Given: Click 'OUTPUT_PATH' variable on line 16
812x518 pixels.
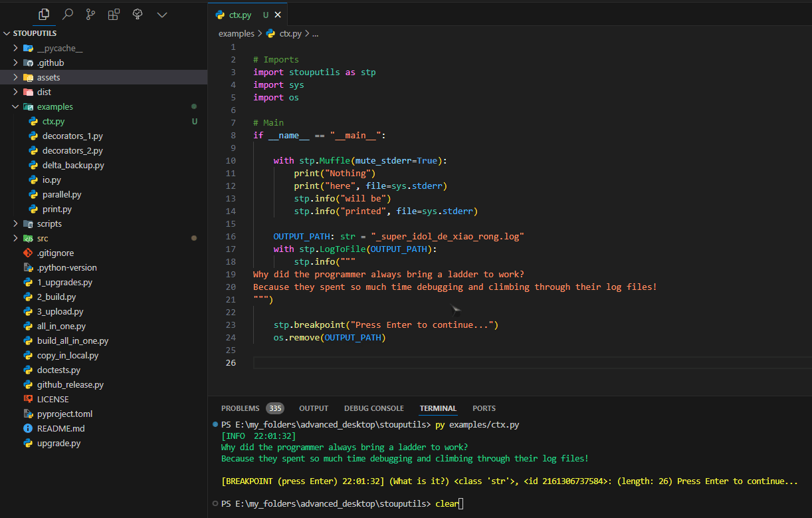Looking at the screenshot, I should (301, 236).
